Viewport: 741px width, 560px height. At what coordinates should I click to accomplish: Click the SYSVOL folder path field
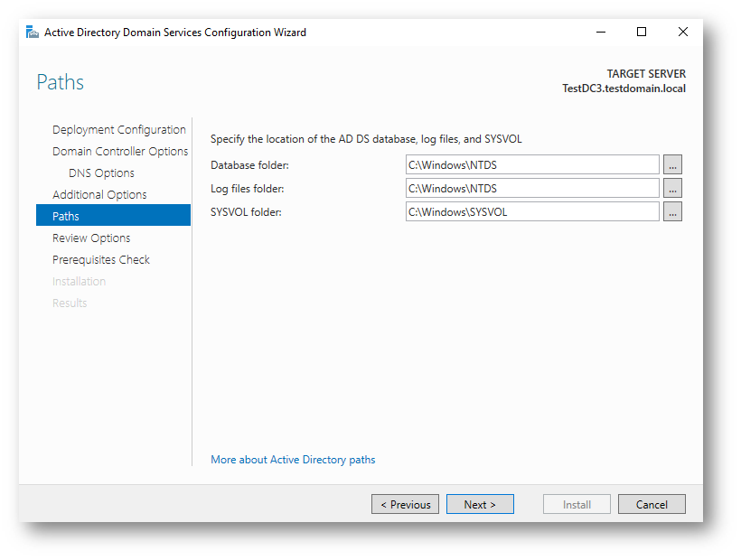coord(532,211)
